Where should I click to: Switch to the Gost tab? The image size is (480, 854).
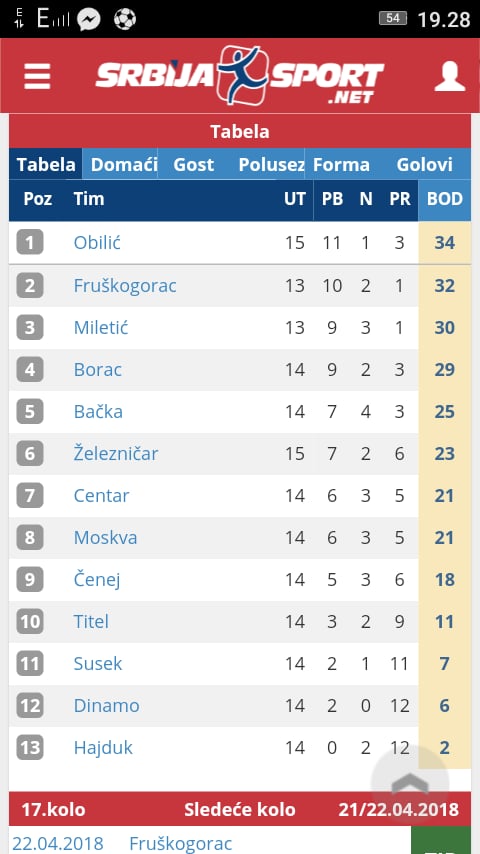pyautogui.click(x=193, y=164)
